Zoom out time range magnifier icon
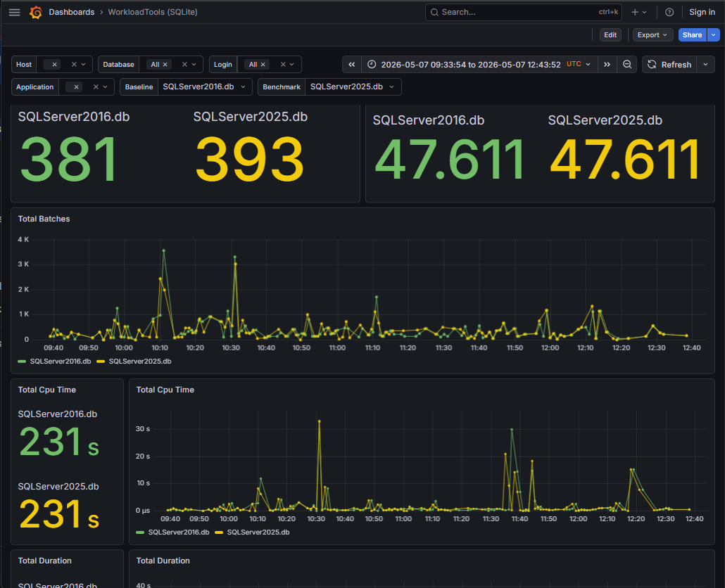Screen dimensions: 725x588 (x=627, y=65)
